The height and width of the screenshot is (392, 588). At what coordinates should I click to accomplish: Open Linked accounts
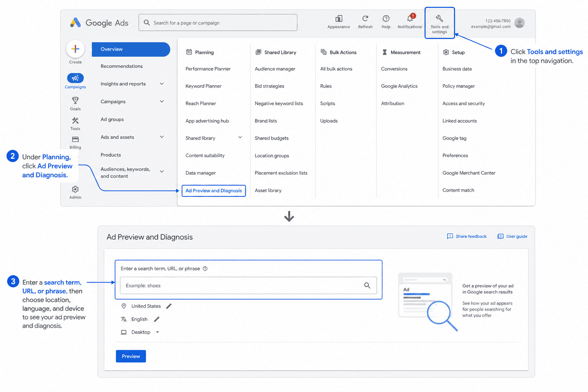(460, 121)
